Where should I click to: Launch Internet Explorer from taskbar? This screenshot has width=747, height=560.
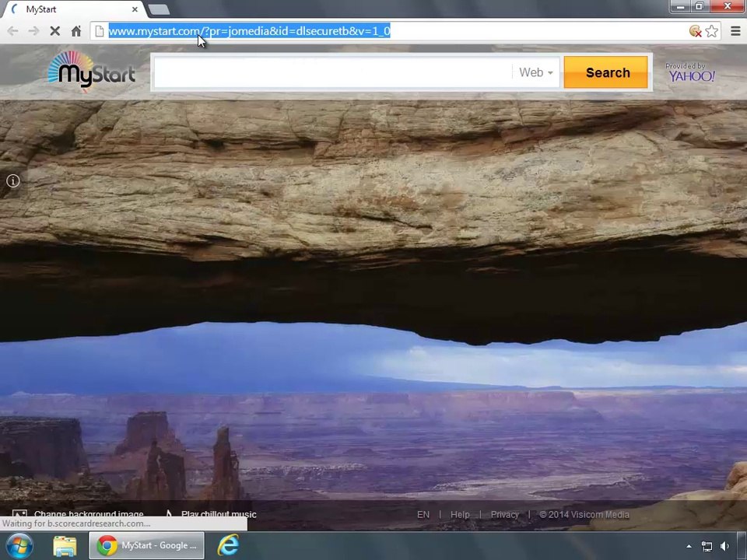[x=229, y=546]
